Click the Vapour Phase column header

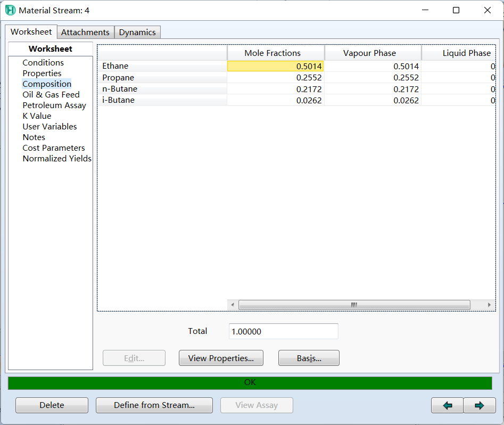coord(373,53)
